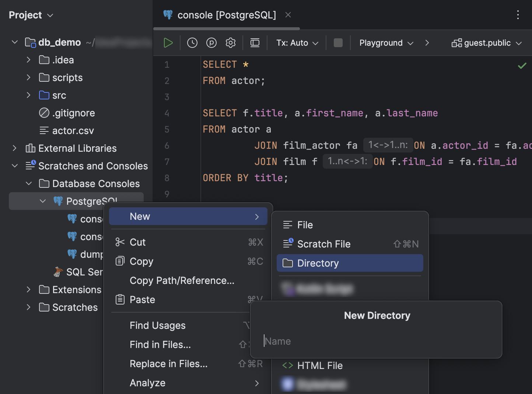
Task: Choose HTML File from the New submenu
Action: [319, 365]
